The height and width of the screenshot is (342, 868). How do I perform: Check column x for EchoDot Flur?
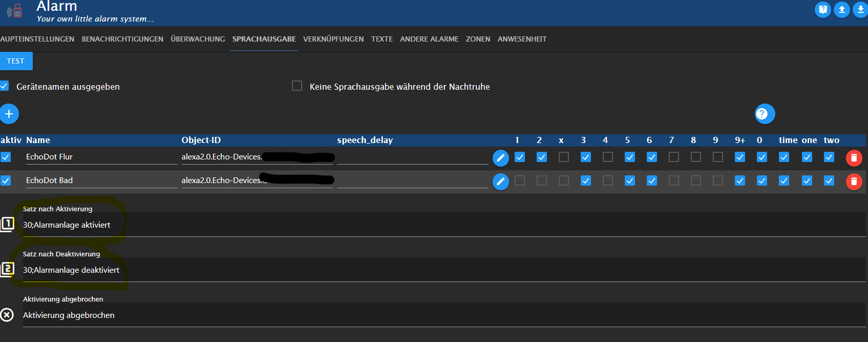(x=564, y=157)
